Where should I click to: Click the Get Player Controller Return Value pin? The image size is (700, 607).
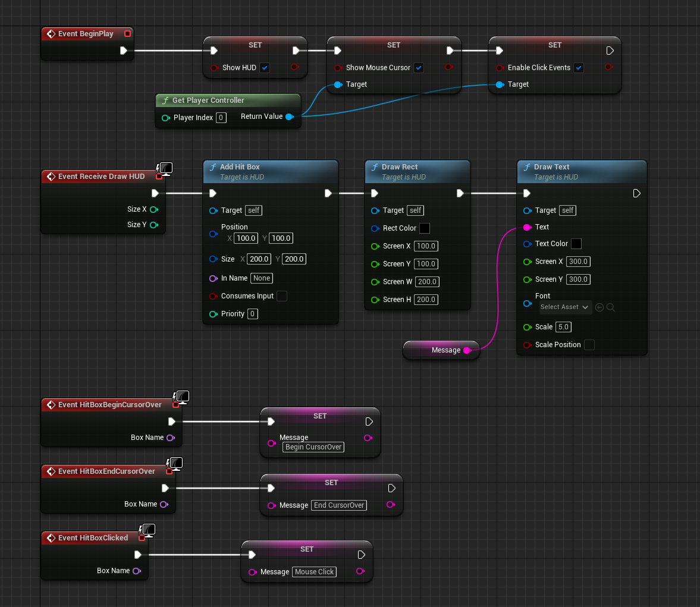click(289, 117)
